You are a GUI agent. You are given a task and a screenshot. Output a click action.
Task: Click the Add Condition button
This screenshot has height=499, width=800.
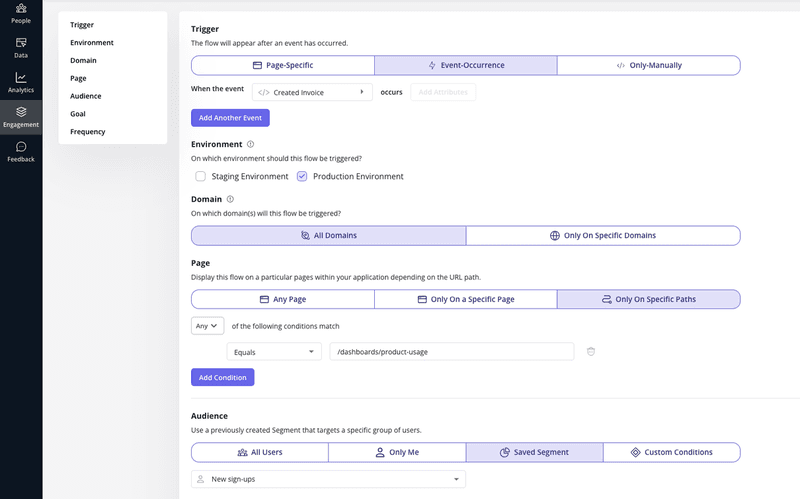pos(222,378)
